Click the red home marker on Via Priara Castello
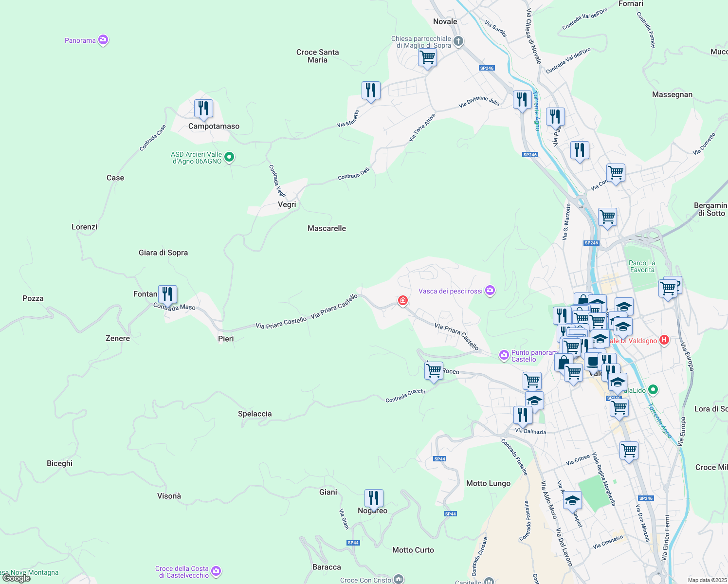This screenshot has height=584, width=728. 402,301
